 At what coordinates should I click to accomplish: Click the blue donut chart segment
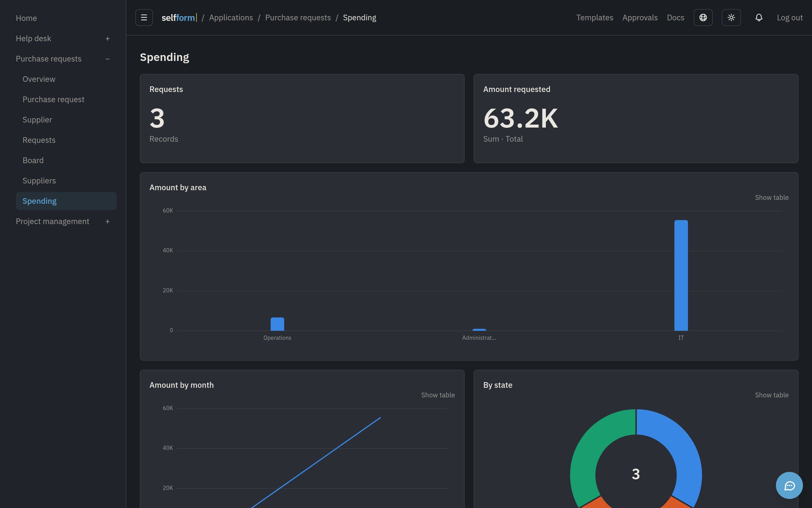(x=681, y=450)
